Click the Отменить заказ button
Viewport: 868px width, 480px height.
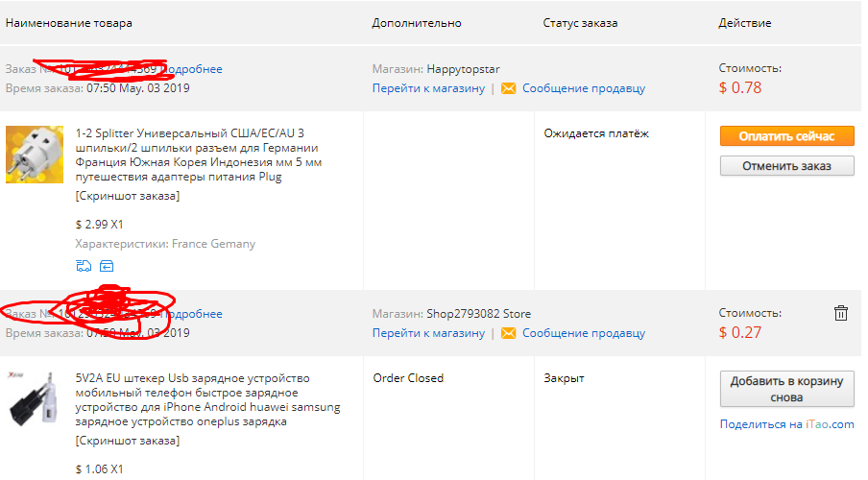pyautogui.click(x=786, y=166)
